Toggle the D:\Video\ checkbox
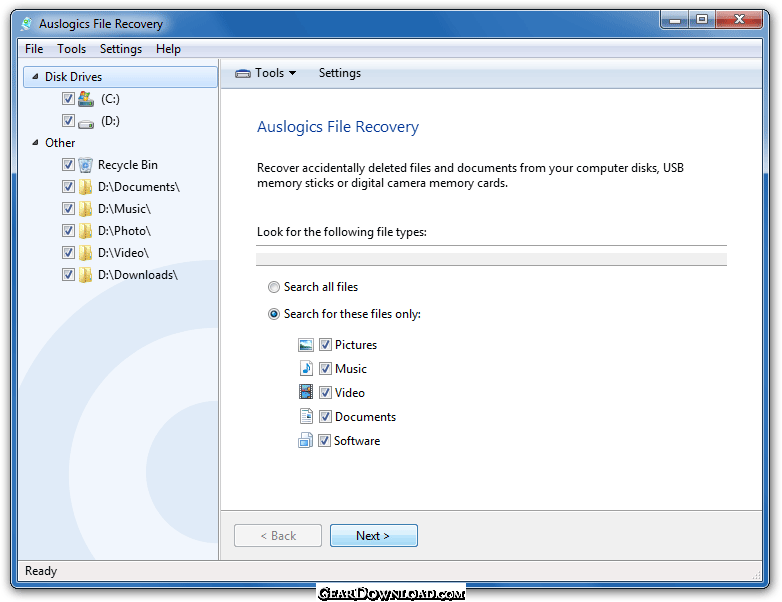This screenshot has width=782, height=602. (x=68, y=252)
